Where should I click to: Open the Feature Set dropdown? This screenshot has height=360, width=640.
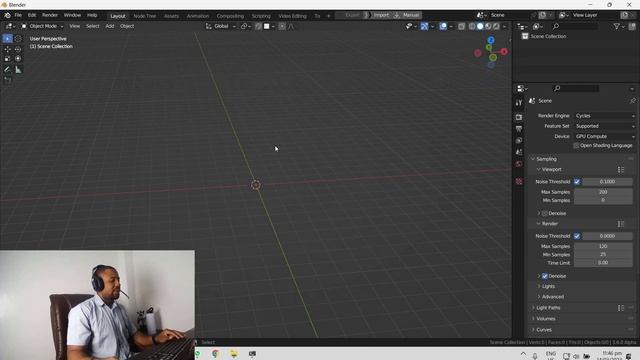click(x=605, y=126)
